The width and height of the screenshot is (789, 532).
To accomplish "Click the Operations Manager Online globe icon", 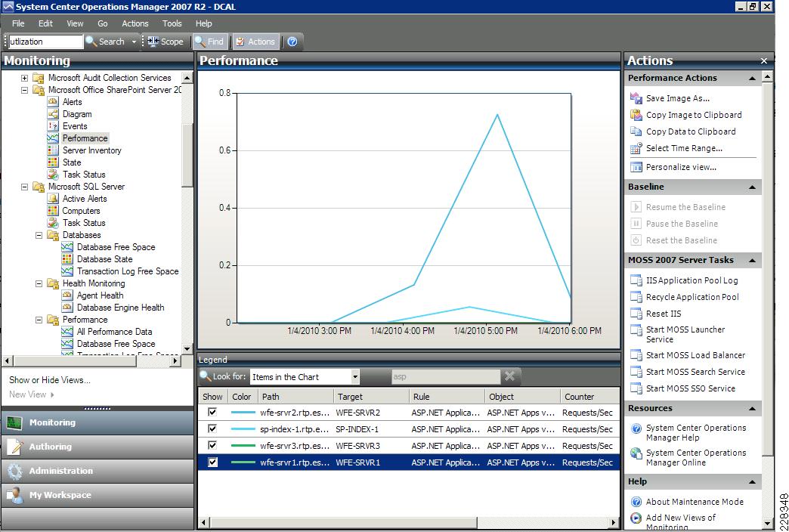I will point(636,453).
